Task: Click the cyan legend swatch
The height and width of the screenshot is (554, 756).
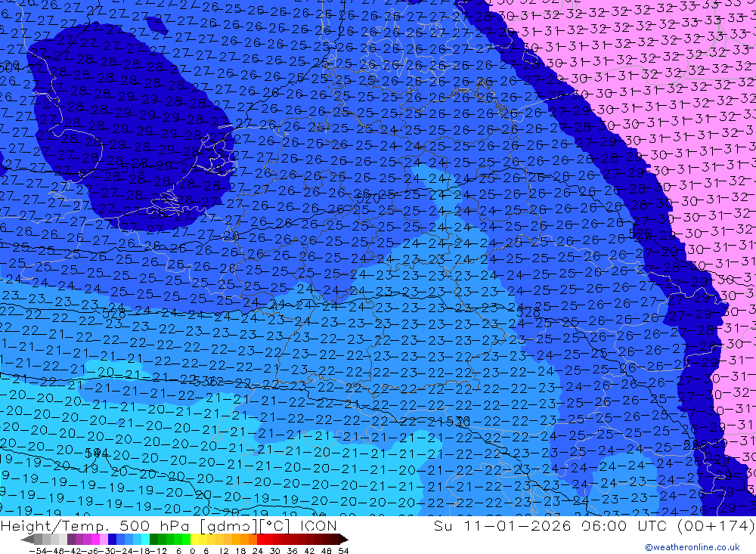Action: 146,539
